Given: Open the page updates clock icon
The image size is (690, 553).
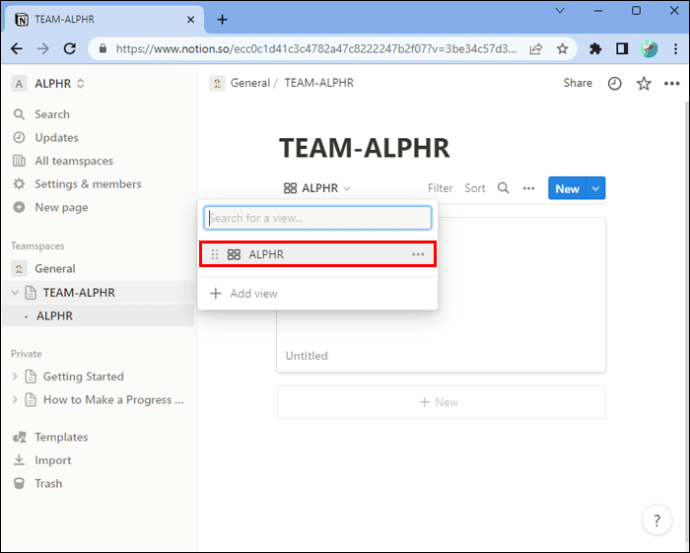Looking at the screenshot, I should [614, 83].
